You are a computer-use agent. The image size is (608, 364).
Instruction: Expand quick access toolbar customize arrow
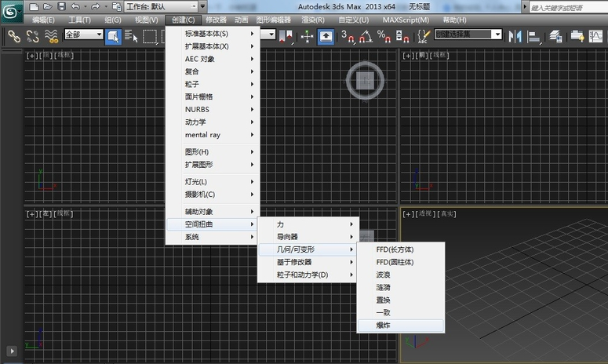pyautogui.click(x=202, y=6)
